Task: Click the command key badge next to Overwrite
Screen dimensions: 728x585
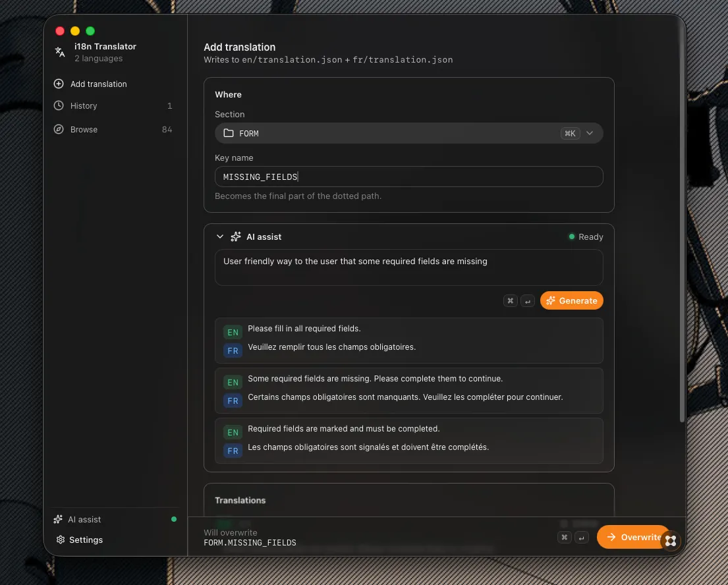Action: coord(564,537)
